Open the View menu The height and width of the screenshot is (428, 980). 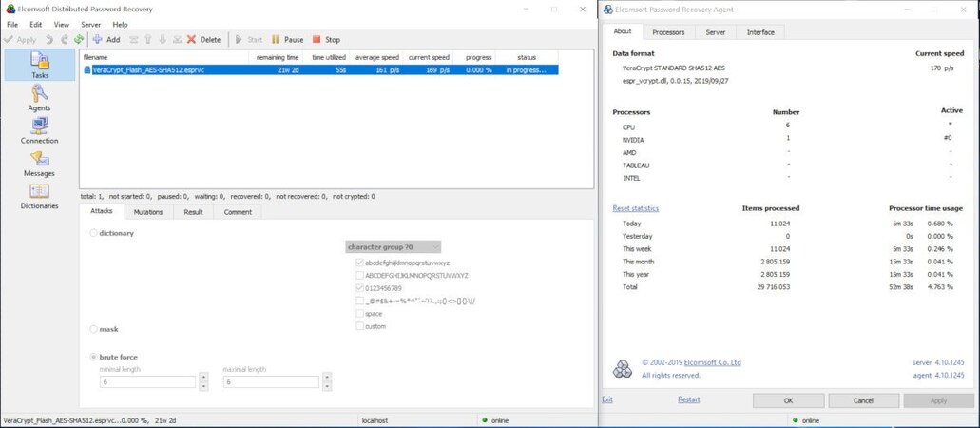click(61, 25)
